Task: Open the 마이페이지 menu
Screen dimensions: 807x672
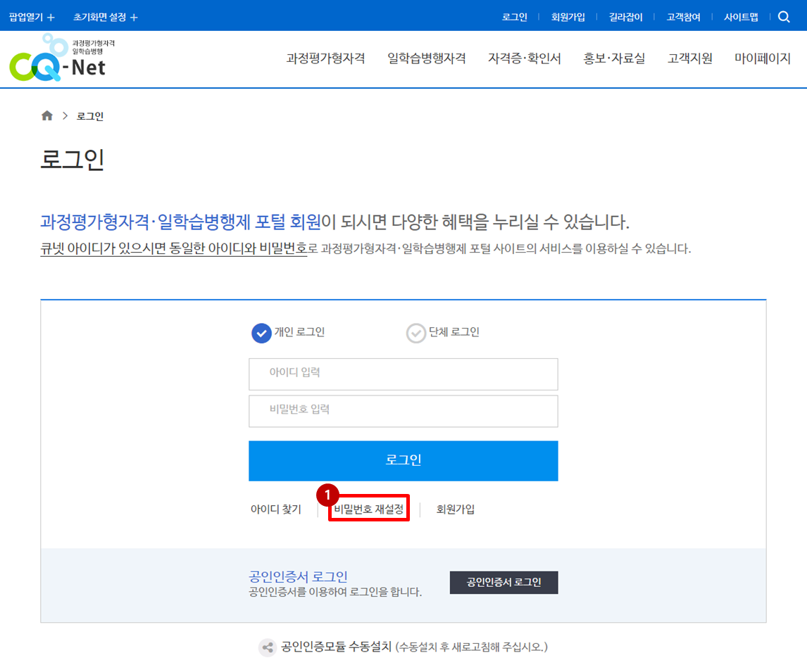Action: coord(762,58)
